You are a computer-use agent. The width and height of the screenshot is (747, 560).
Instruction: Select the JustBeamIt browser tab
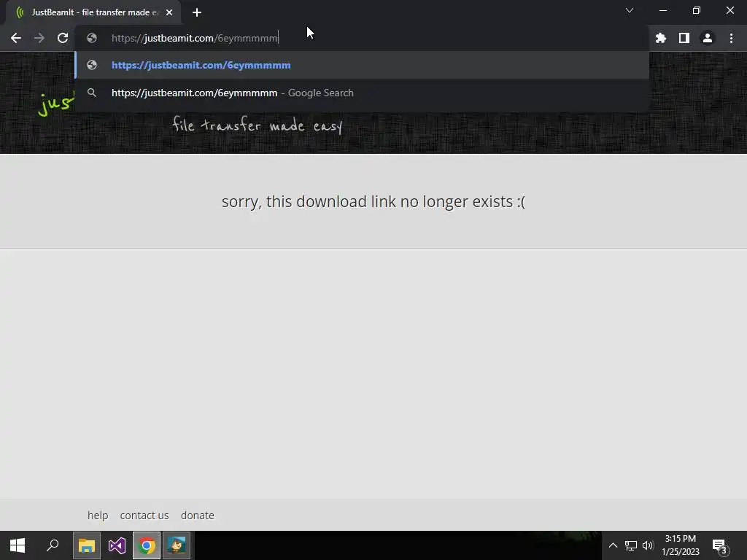93,12
